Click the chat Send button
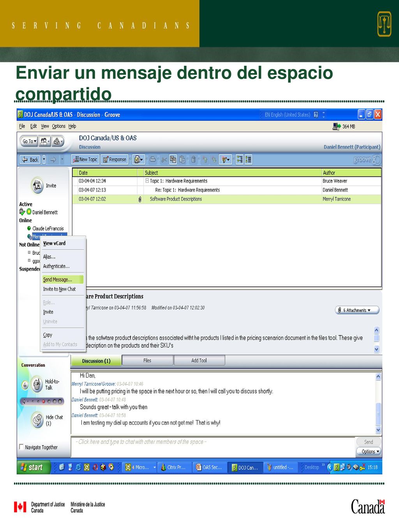Viewport: 399px width, 532px height. (369, 442)
